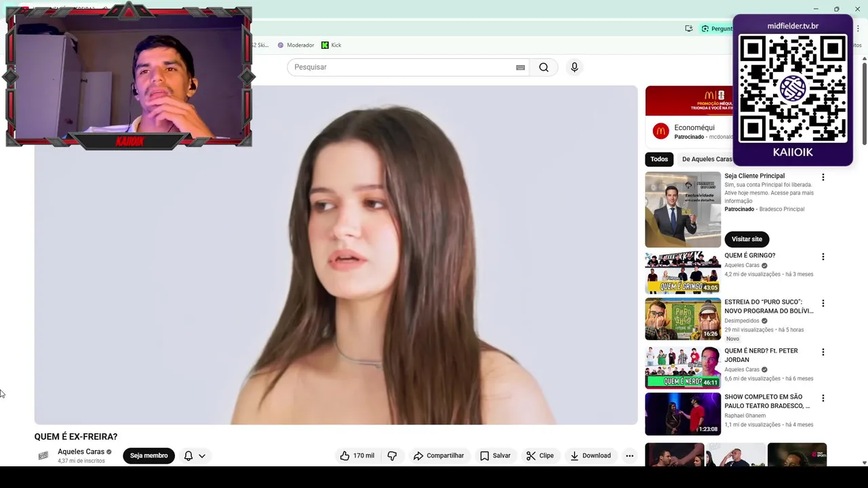Image resolution: width=868 pixels, height=488 pixels.
Task: Click the Kick favicon in bookmarks bar
Action: [x=325, y=45]
